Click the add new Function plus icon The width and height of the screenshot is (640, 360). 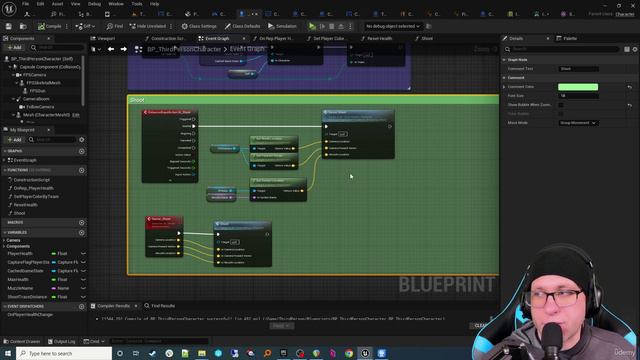click(82, 170)
